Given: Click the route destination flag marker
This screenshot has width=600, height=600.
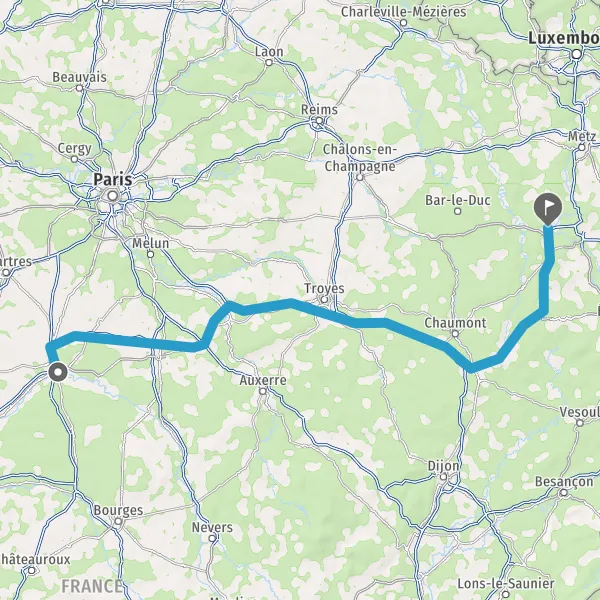Looking at the screenshot, I should [548, 209].
